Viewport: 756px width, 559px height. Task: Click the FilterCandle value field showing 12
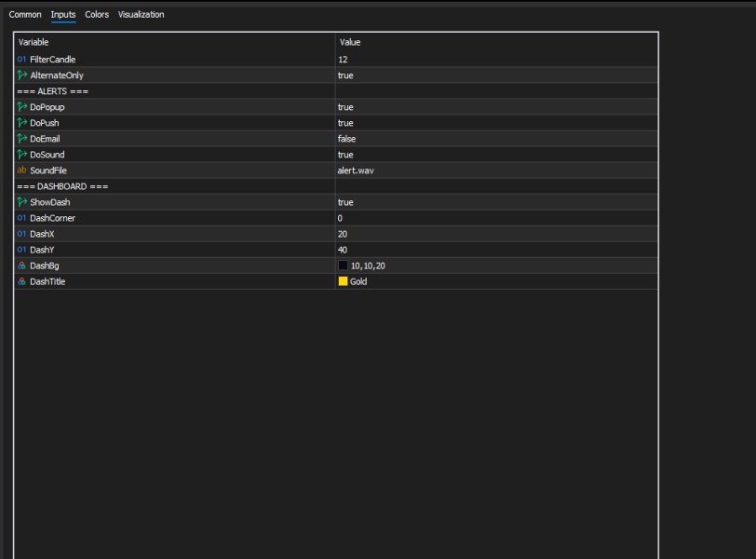[419, 59]
